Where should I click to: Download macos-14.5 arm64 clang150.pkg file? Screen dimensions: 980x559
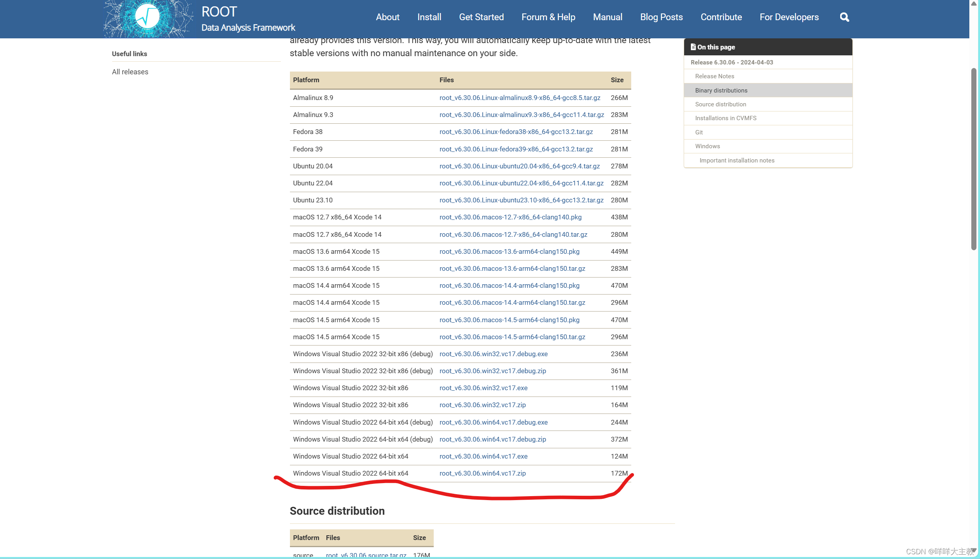click(x=509, y=320)
